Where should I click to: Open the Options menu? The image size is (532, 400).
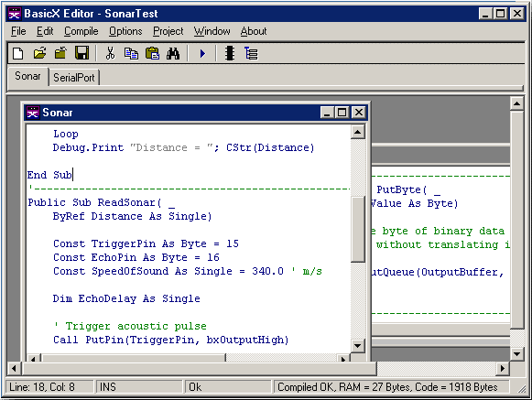[x=125, y=31]
